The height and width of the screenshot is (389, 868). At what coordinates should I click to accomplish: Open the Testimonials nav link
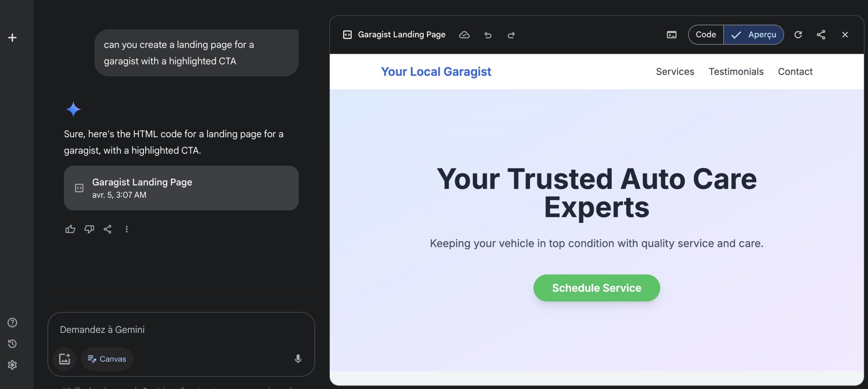point(736,72)
